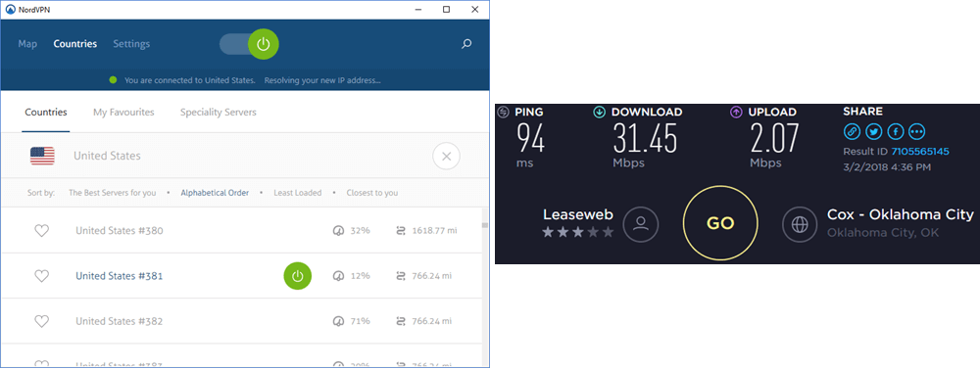Viewport: 980px width, 369px height.
Task: Click the 12% load value
Action: (360, 276)
